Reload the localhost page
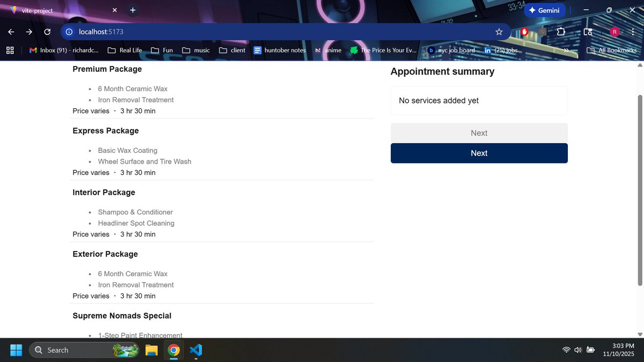The width and height of the screenshot is (644, 362). pyautogui.click(x=47, y=32)
